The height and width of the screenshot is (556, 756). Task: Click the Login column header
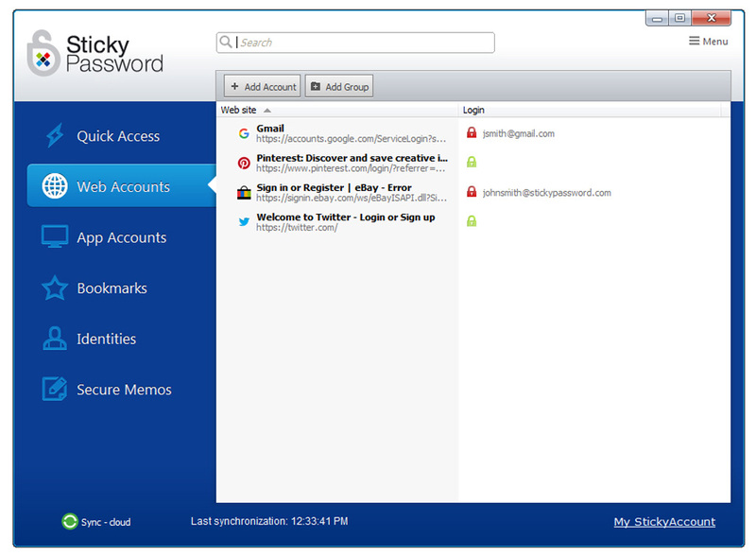(589, 110)
